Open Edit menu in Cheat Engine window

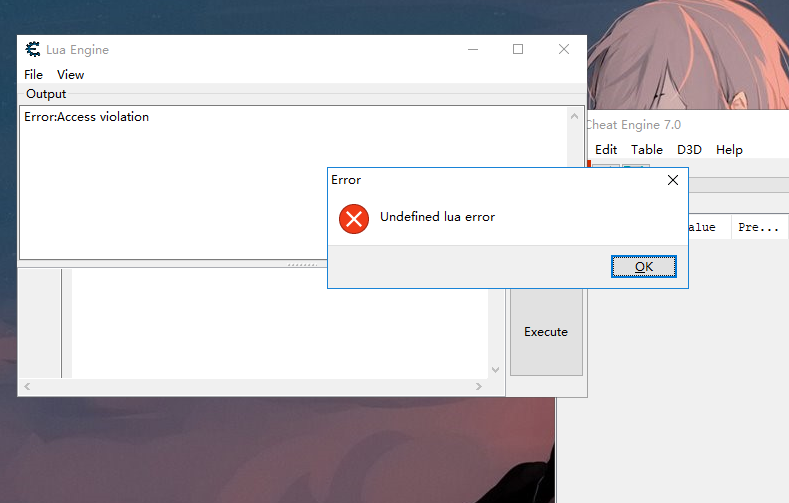pos(606,150)
